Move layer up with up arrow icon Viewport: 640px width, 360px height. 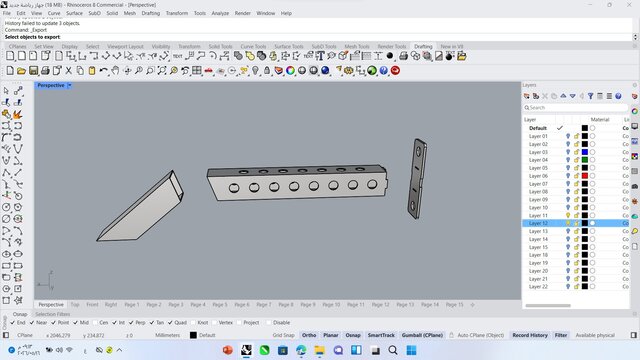coord(563,96)
